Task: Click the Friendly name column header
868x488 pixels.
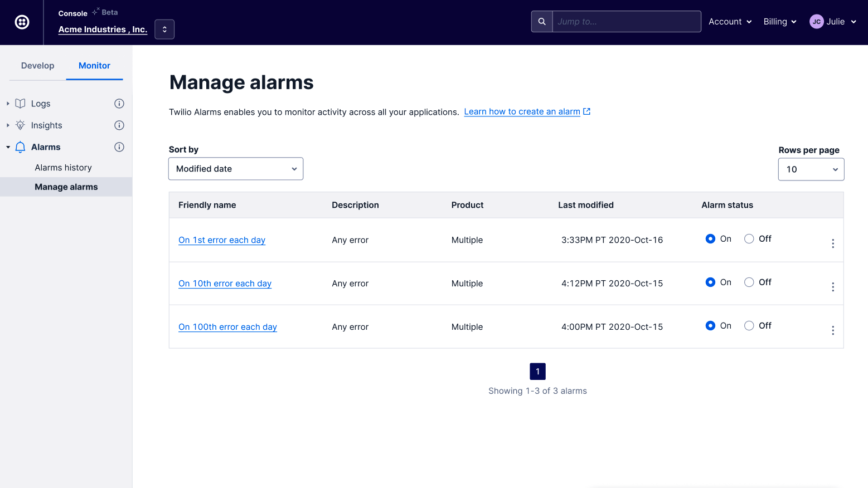Action: (207, 205)
